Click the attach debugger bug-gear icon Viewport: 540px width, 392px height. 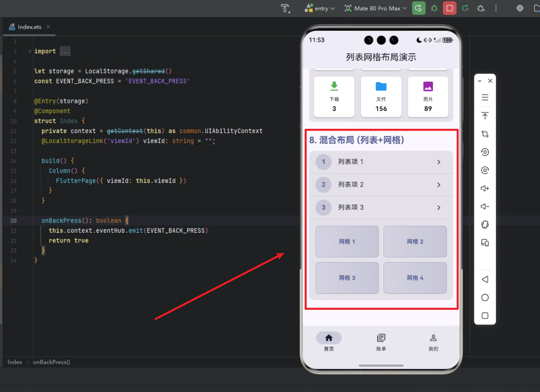click(481, 8)
